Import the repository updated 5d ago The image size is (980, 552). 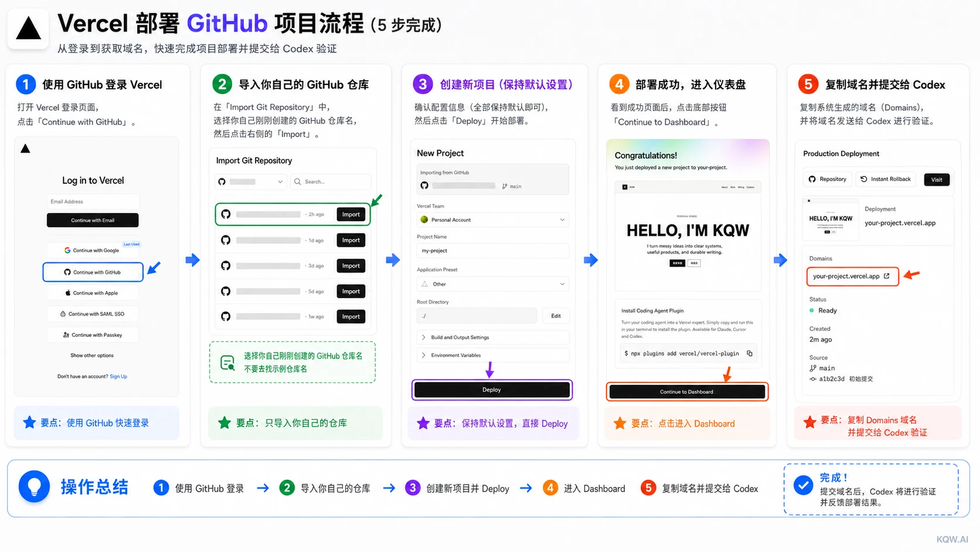tap(351, 292)
